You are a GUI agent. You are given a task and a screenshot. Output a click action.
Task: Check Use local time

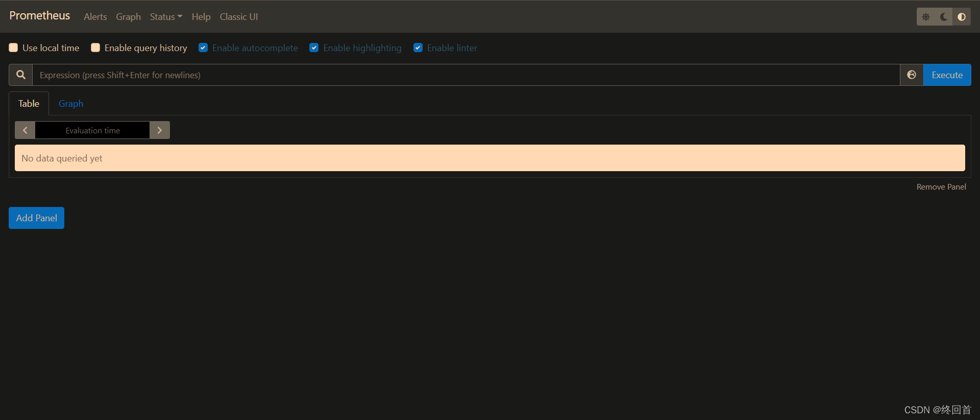click(13, 48)
